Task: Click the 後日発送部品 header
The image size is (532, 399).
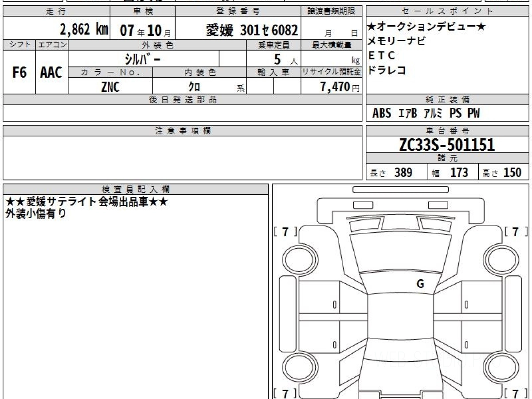Action: 183,100
